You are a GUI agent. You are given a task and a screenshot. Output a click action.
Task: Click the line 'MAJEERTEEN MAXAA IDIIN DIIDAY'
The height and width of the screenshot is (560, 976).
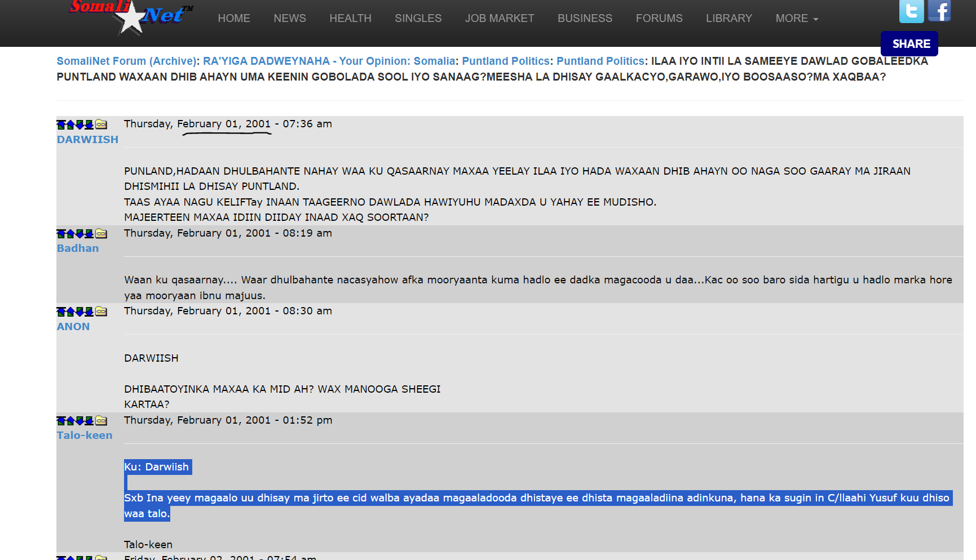click(x=276, y=217)
